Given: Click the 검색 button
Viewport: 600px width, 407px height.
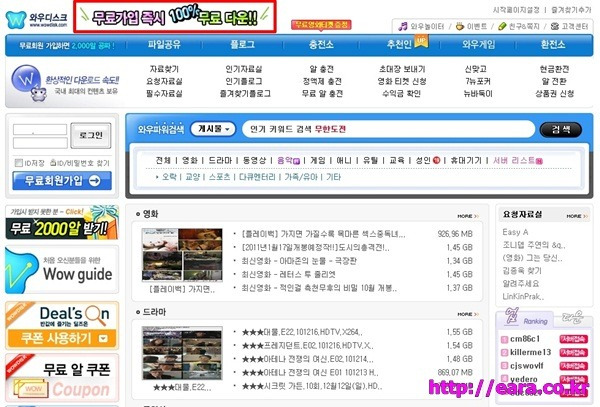Looking at the screenshot, I should point(561,129).
